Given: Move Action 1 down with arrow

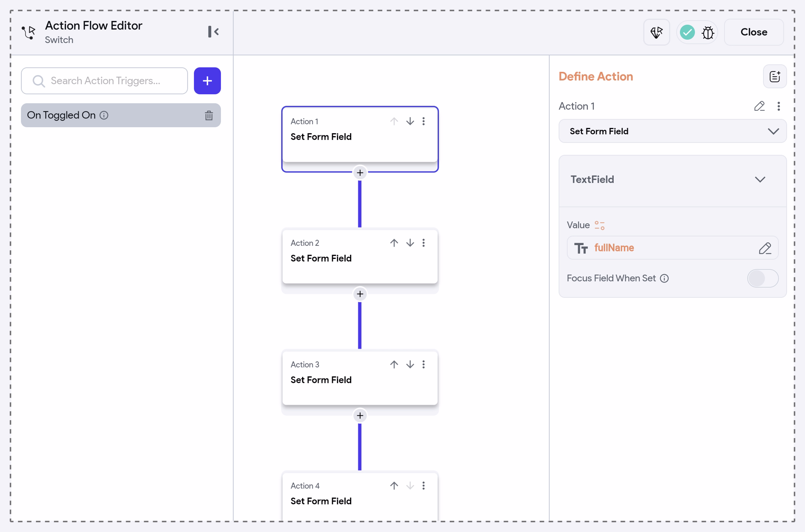Looking at the screenshot, I should point(410,121).
